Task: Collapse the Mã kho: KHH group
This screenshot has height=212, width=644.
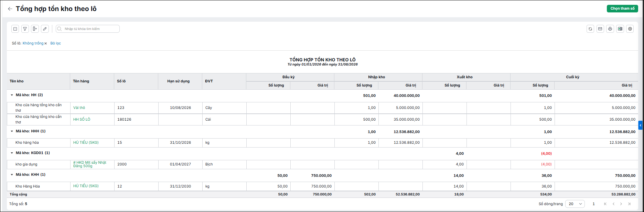Action: click(12, 175)
